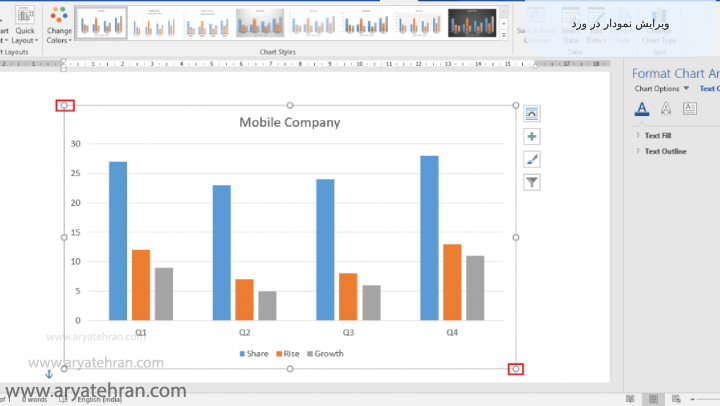Click the top-left chart resize handle
720x406 pixels.
(64, 105)
